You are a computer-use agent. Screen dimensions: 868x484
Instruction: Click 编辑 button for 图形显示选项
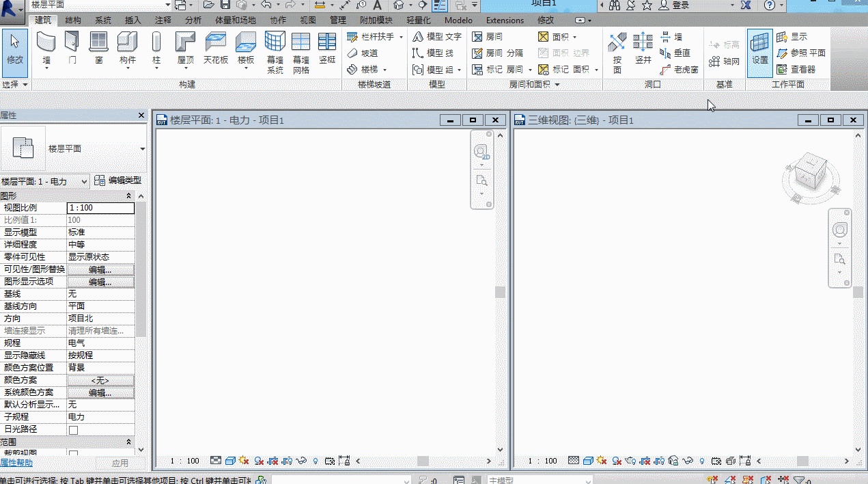[x=100, y=282]
